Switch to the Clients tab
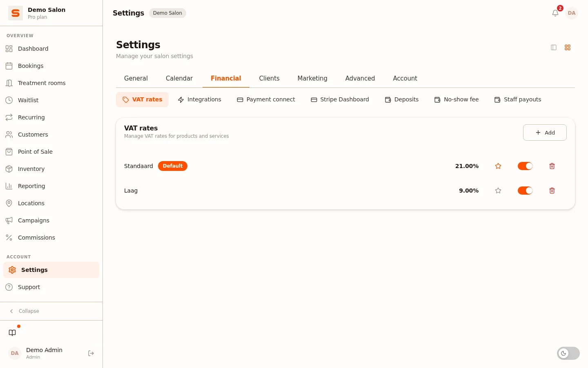 coord(269,79)
